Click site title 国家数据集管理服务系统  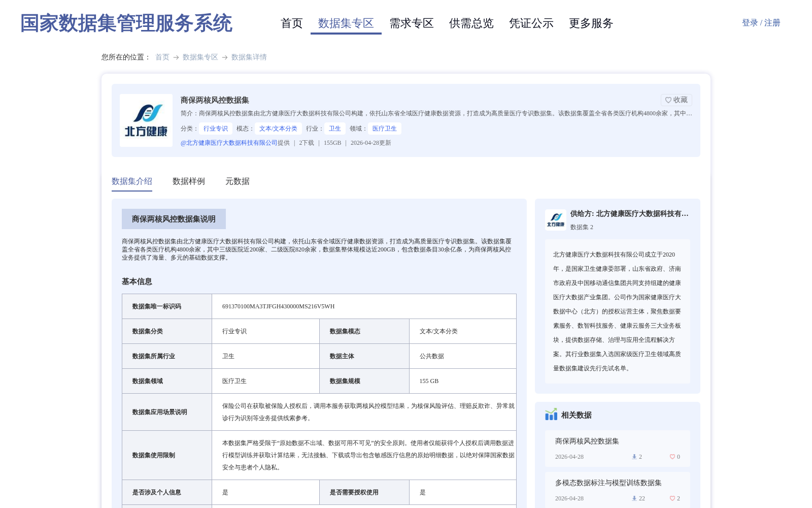tap(126, 23)
